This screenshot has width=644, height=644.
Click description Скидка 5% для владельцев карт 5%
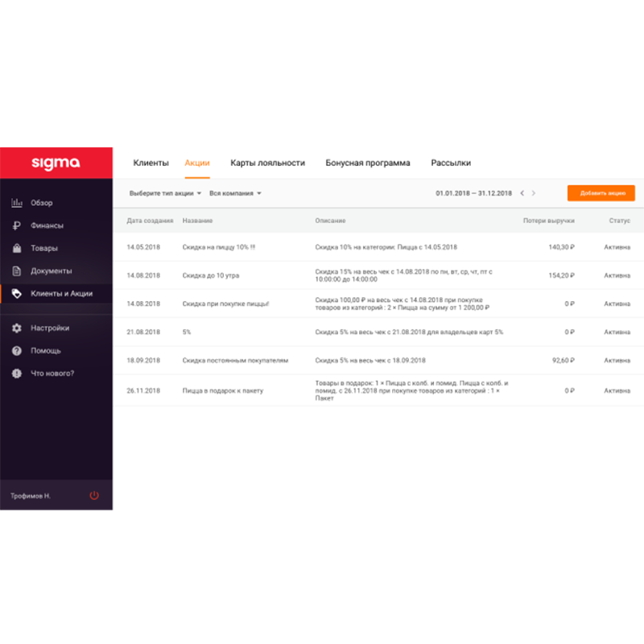[x=409, y=332]
